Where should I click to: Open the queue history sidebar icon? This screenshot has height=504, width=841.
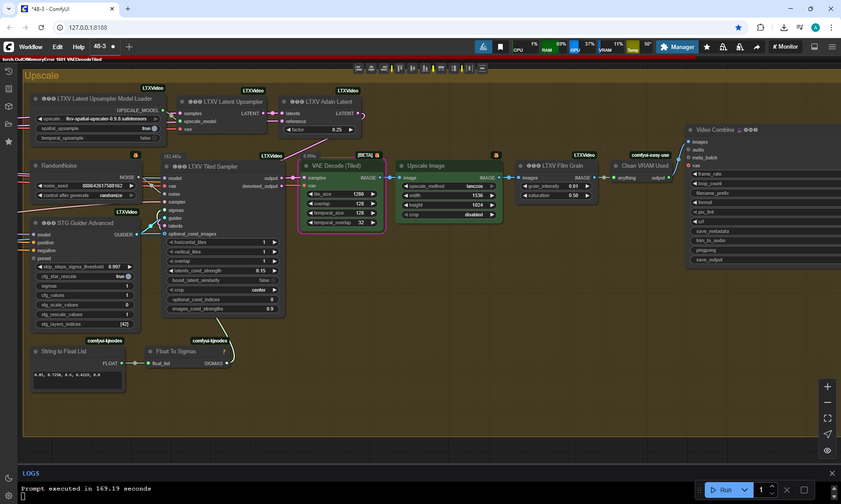point(9,71)
